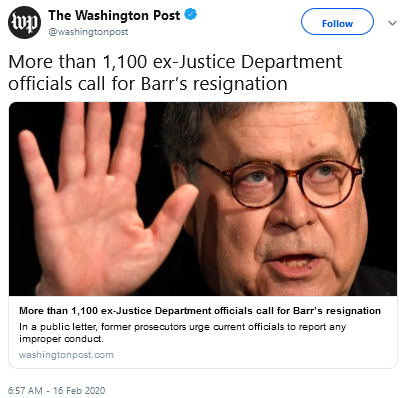Click the 6:57 AM timestamp
The height and width of the screenshot is (398, 403).
coord(25,390)
